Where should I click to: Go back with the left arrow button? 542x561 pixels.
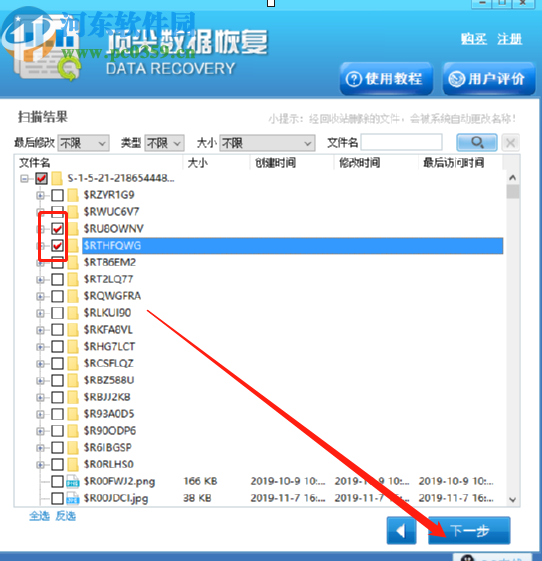401,531
